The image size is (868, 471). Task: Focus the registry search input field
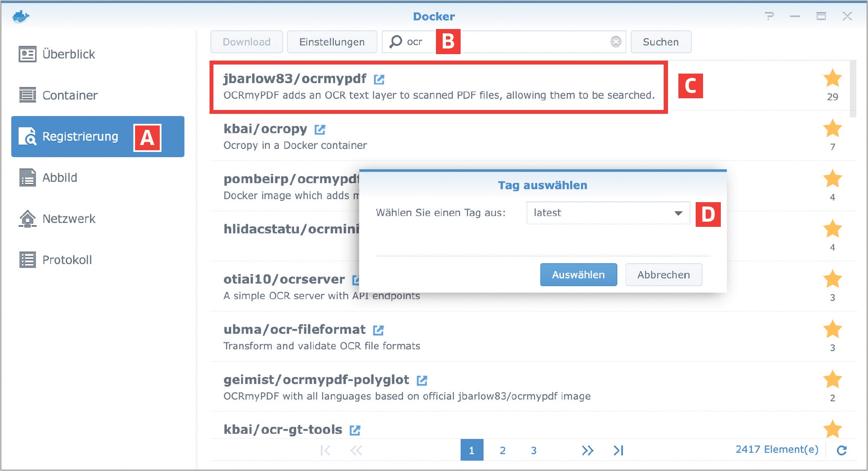[504, 42]
